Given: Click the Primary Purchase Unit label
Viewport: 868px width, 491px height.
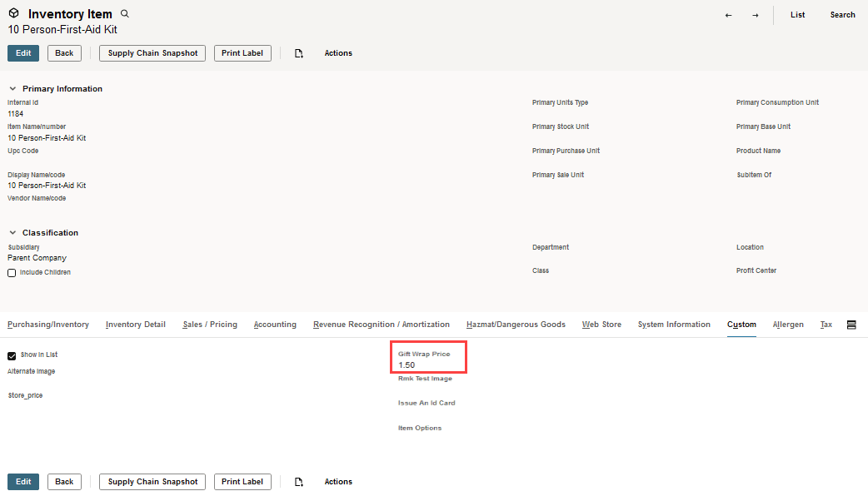Looking at the screenshot, I should click(566, 151).
